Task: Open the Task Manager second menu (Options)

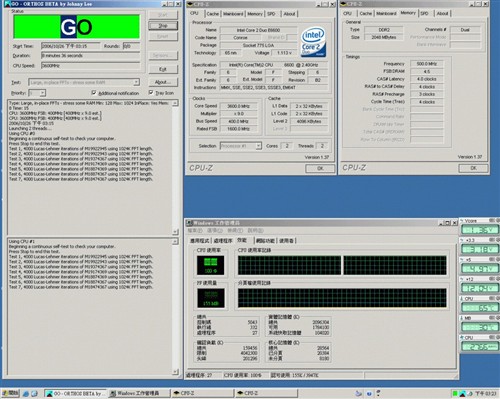Action: pyautogui.click(x=214, y=231)
